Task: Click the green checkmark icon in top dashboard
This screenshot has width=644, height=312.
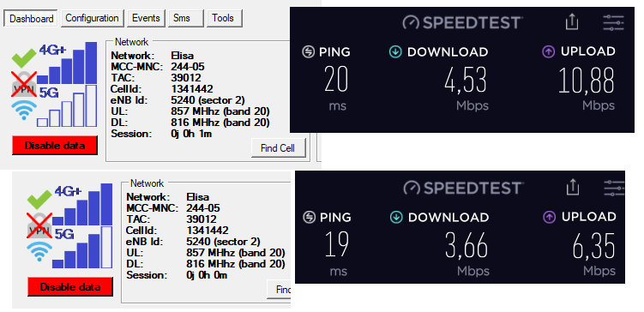Action: pyautogui.click(x=24, y=58)
